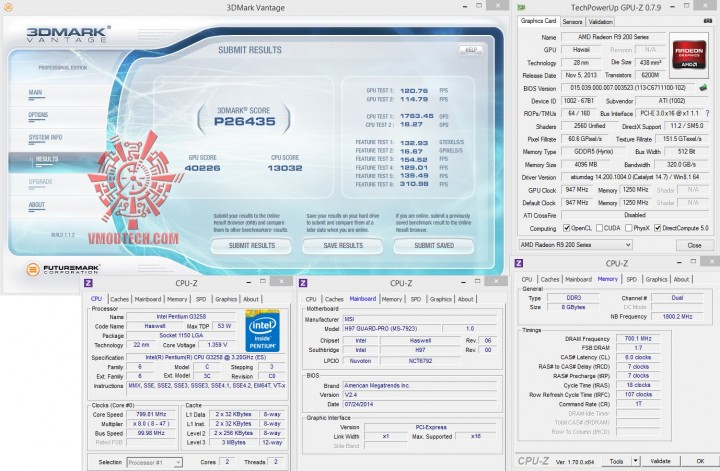Click the Close button in GPU-Z
This screenshot has height=471, width=720.
(x=694, y=245)
